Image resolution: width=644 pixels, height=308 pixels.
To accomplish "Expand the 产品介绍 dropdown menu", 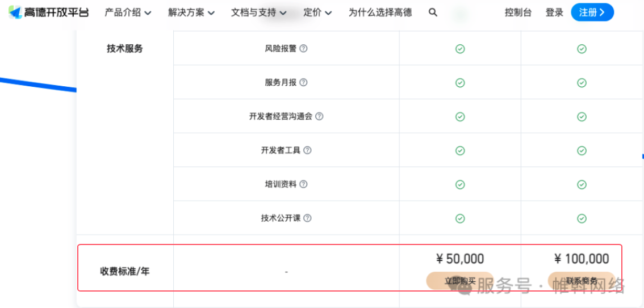I will pos(128,12).
